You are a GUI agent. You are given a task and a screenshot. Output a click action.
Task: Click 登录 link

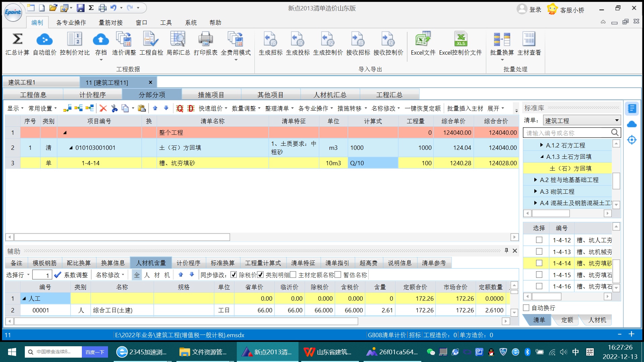[x=535, y=10]
